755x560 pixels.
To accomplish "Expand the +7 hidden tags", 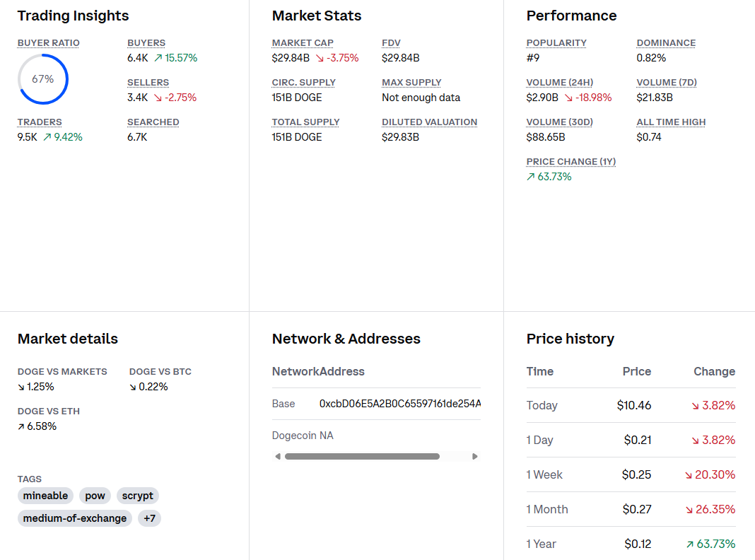I will click(x=149, y=518).
